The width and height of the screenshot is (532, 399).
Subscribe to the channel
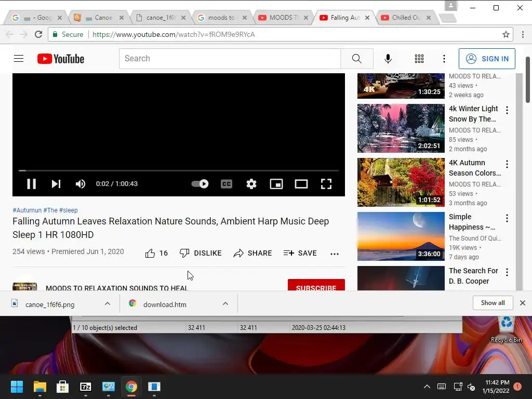(316, 285)
